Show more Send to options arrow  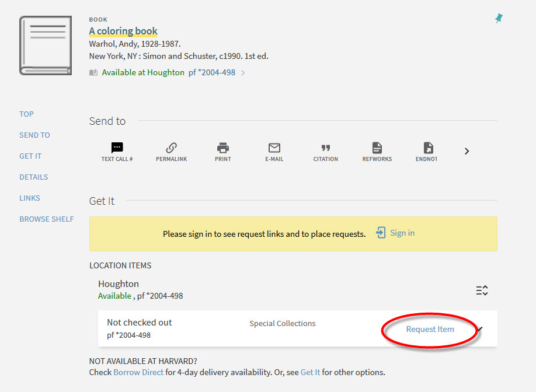click(467, 151)
